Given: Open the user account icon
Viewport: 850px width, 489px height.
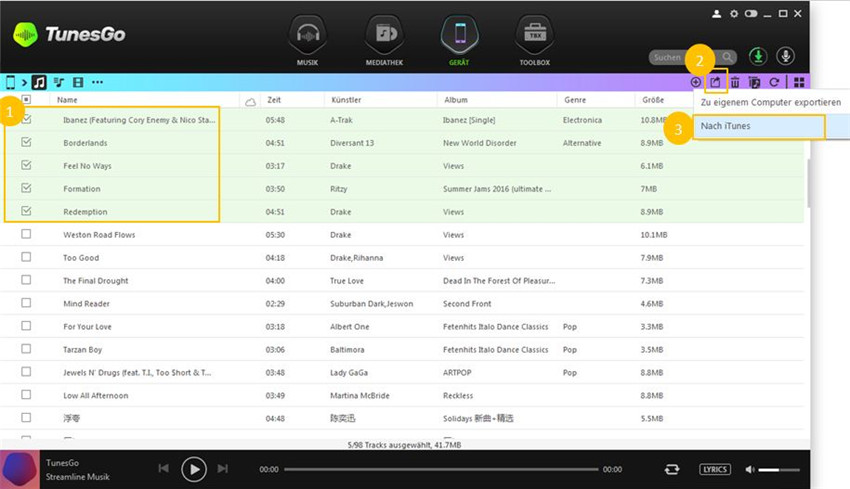Looking at the screenshot, I should (717, 14).
